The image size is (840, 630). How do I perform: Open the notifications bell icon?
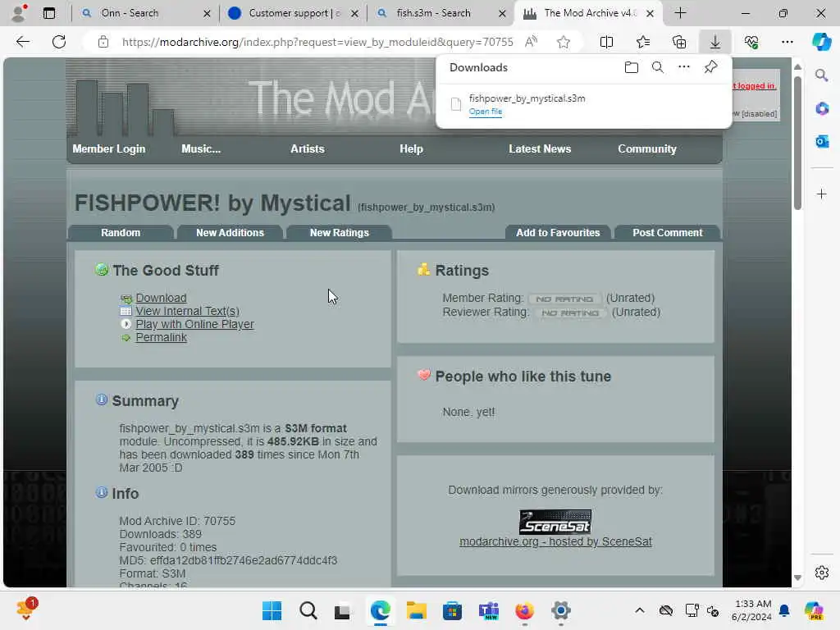pyautogui.click(x=783, y=610)
